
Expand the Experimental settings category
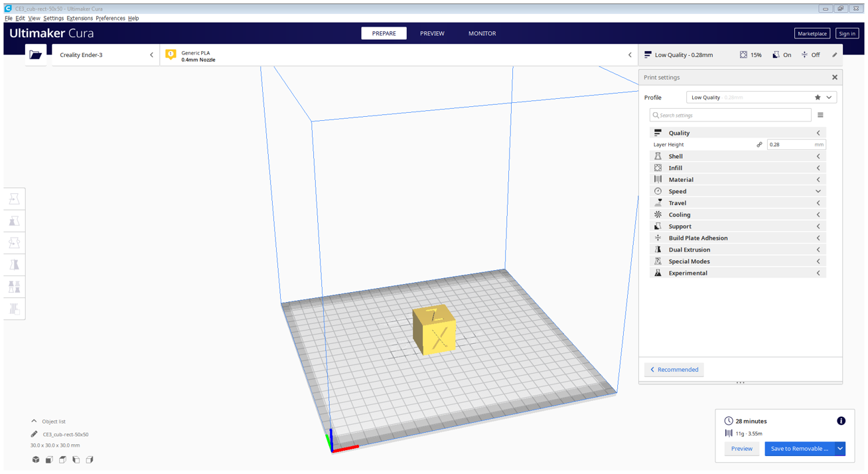click(738, 273)
